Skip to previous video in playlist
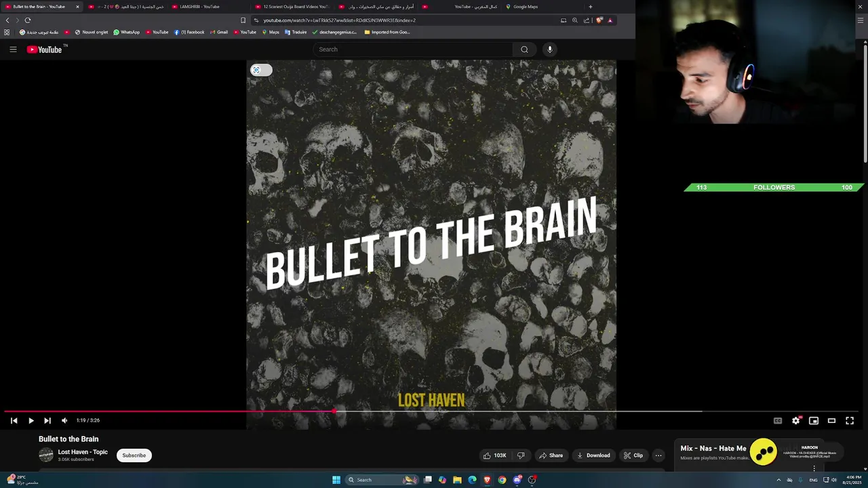Viewport: 868px width, 488px height. [x=14, y=420]
